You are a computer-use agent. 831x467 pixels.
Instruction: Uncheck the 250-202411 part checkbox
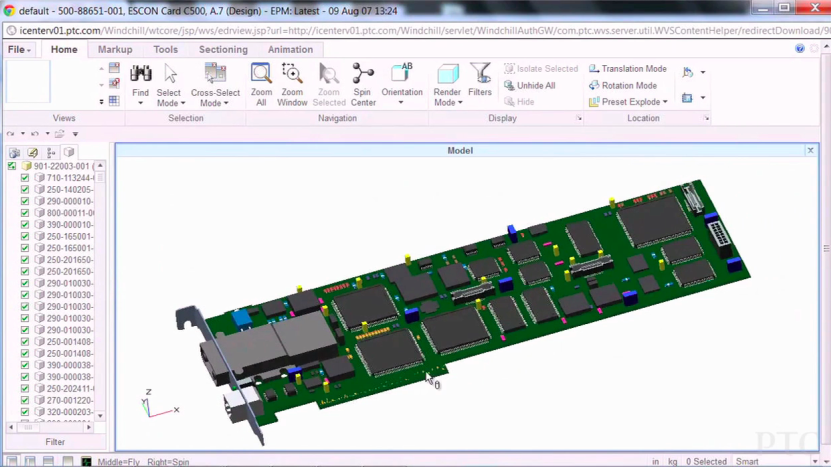point(25,389)
